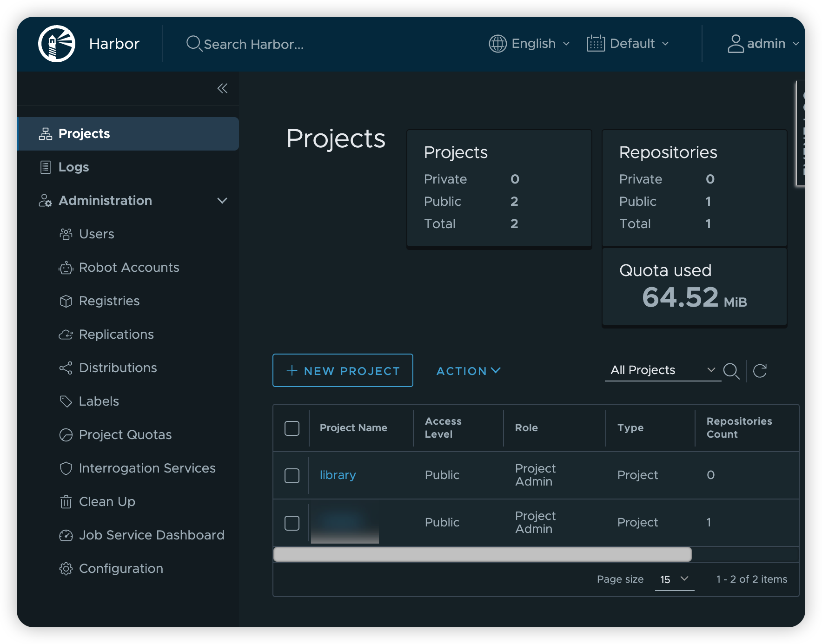Go to Robot Accounts page
This screenshot has width=822, height=644.
(129, 268)
